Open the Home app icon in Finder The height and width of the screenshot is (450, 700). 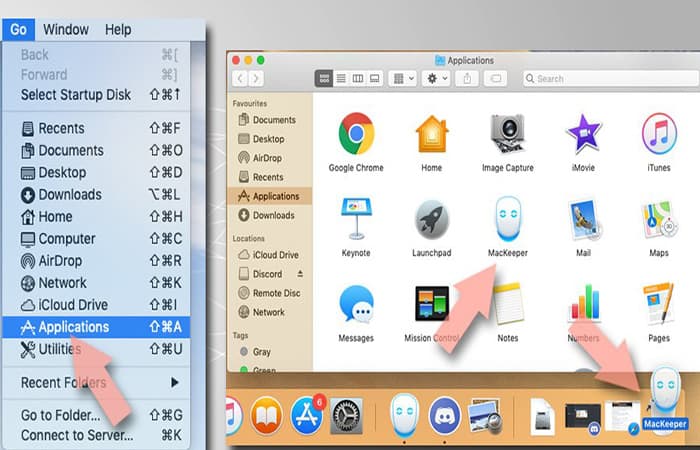click(431, 133)
